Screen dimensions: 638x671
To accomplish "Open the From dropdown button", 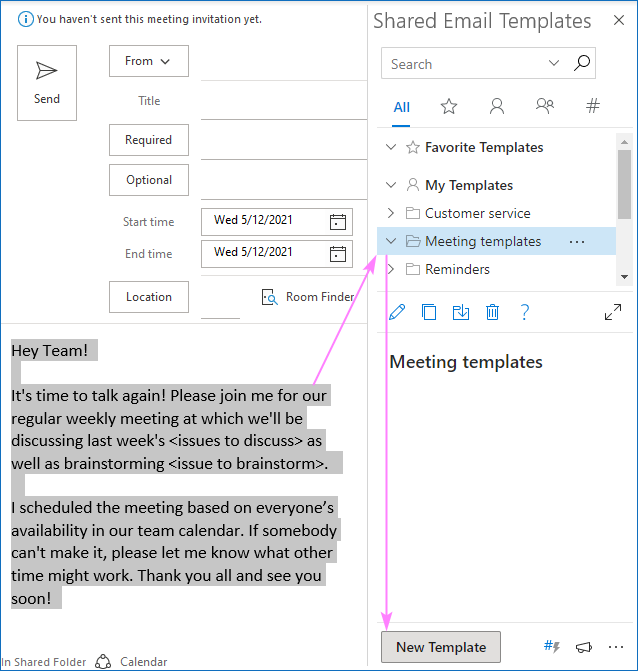I will pyautogui.click(x=148, y=61).
